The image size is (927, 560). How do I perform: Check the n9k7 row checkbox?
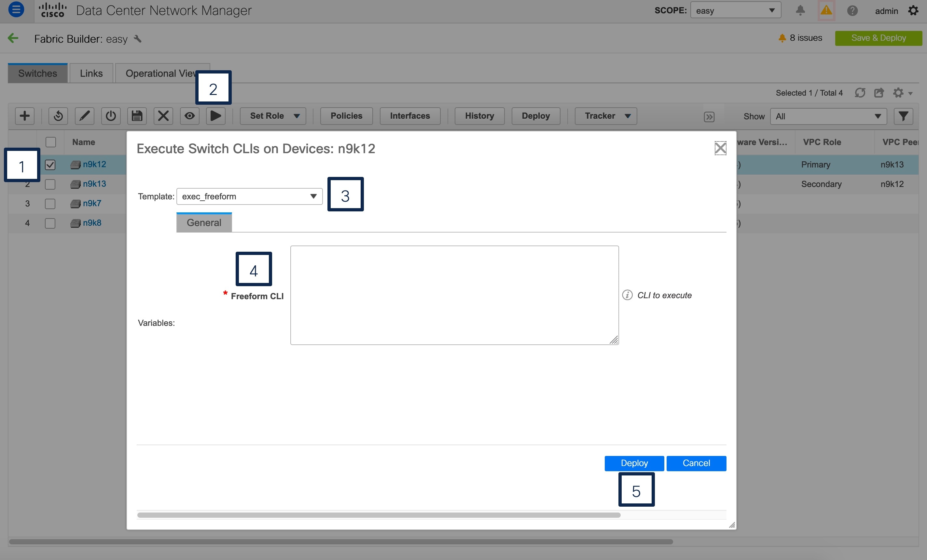point(50,204)
